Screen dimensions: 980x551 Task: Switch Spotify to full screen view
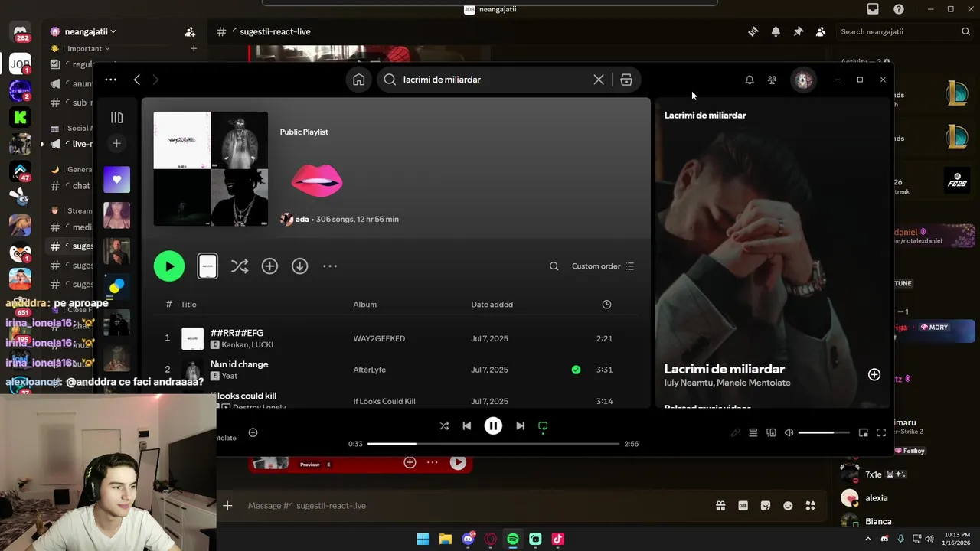coord(881,432)
